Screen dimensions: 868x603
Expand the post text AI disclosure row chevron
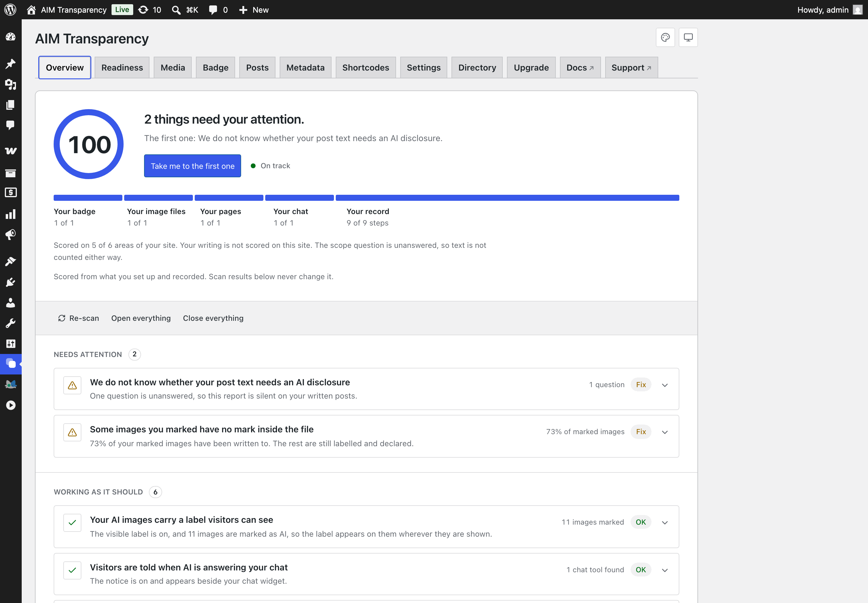pyautogui.click(x=665, y=385)
